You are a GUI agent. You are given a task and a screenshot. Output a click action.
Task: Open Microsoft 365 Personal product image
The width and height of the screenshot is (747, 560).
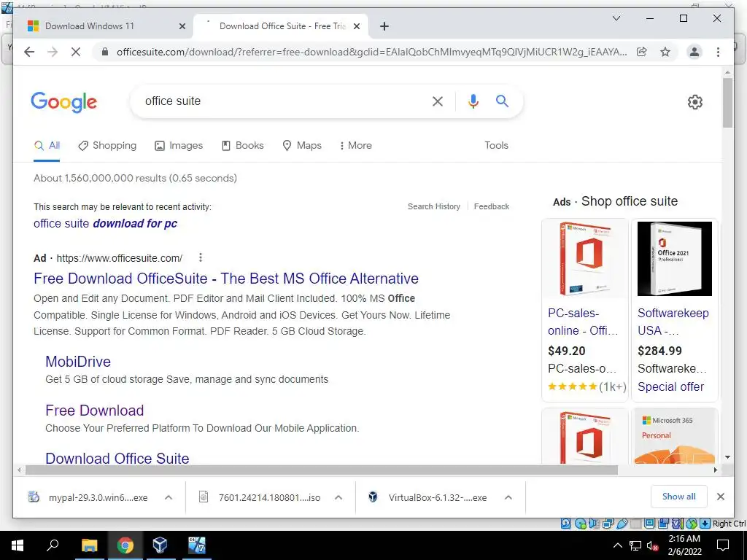[x=675, y=436]
